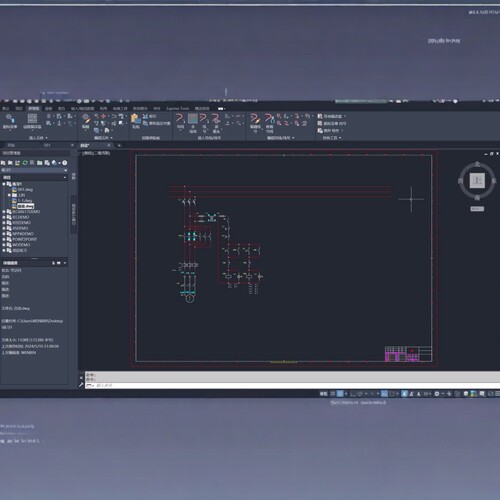Click the Model space button in status bar

coord(323,394)
